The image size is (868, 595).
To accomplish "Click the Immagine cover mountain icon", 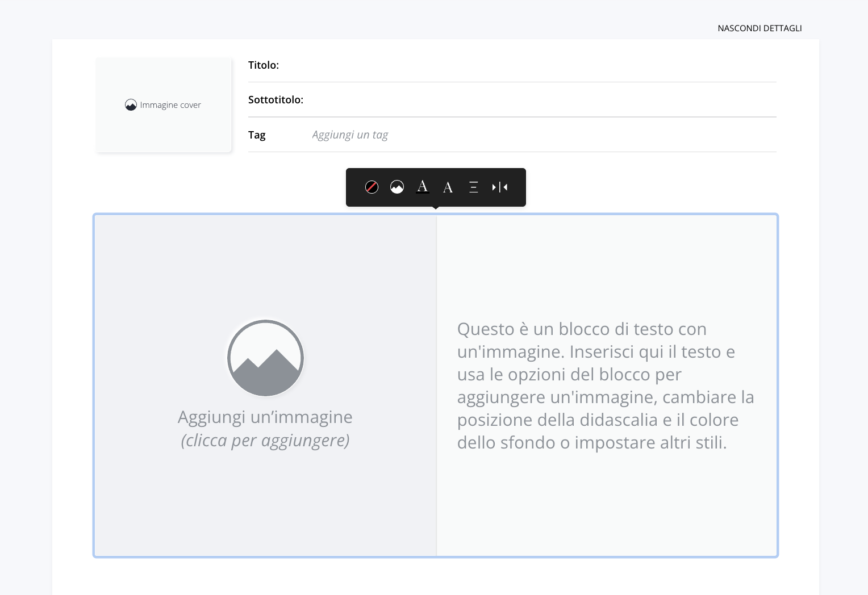I will coord(131,104).
